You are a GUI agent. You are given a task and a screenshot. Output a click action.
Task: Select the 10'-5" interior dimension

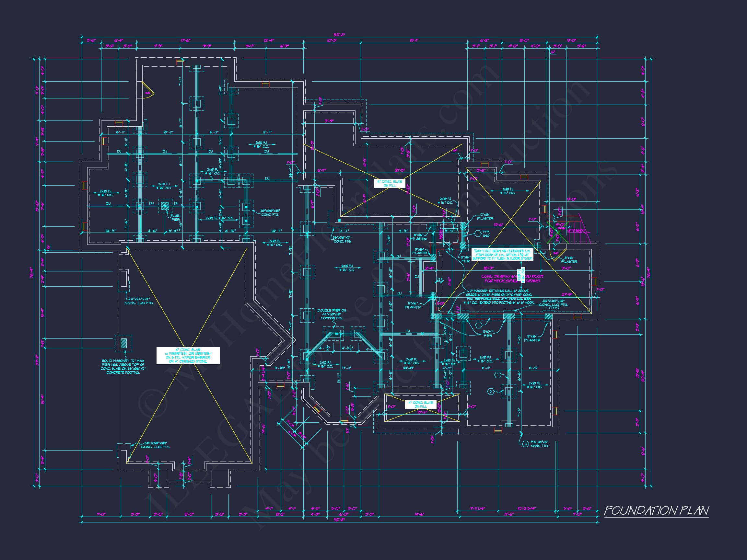tap(111, 231)
